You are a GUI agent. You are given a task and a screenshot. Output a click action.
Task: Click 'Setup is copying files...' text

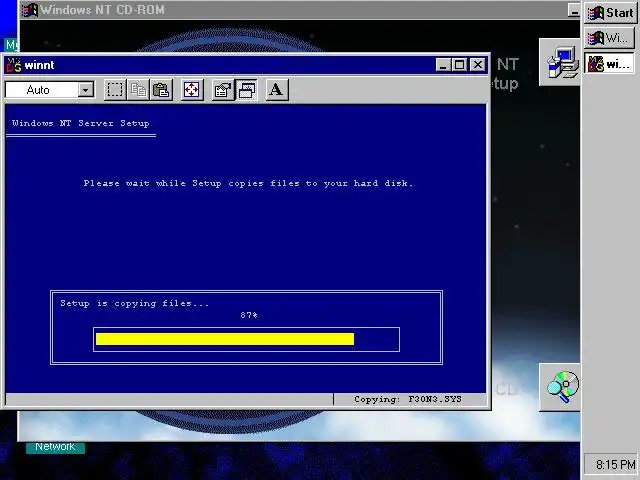click(x=134, y=303)
